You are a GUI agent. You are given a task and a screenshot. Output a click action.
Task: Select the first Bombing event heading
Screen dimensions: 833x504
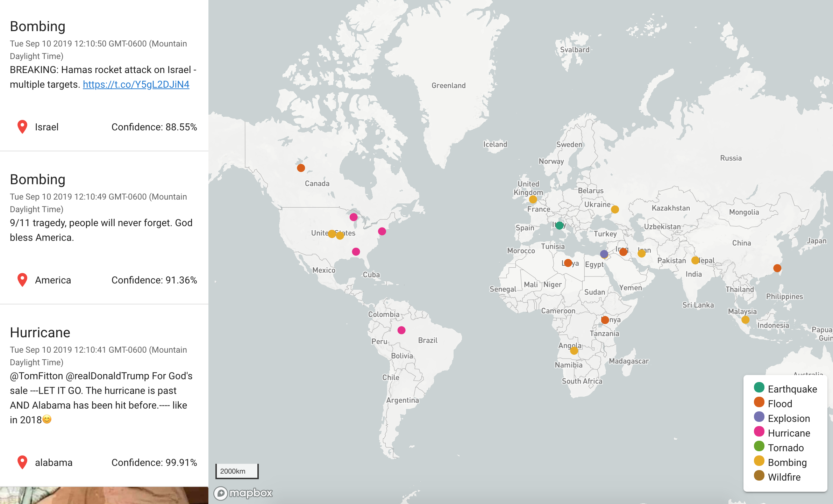click(38, 27)
